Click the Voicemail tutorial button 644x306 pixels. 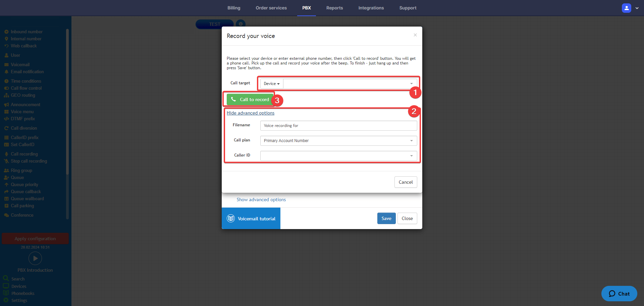pos(251,218)
